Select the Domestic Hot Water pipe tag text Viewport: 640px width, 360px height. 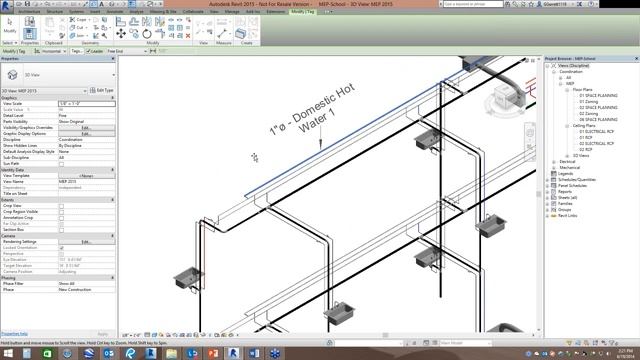coord(312,109)
